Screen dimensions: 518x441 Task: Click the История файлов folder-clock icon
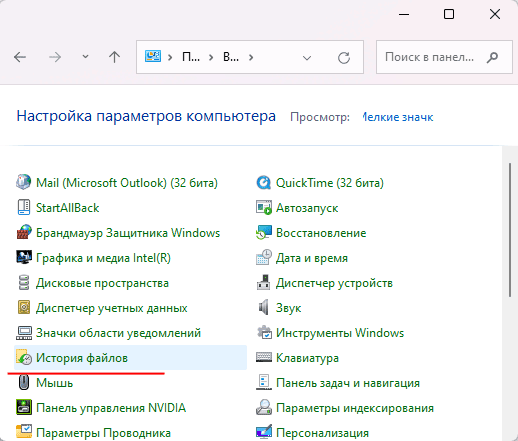[24, 358]
